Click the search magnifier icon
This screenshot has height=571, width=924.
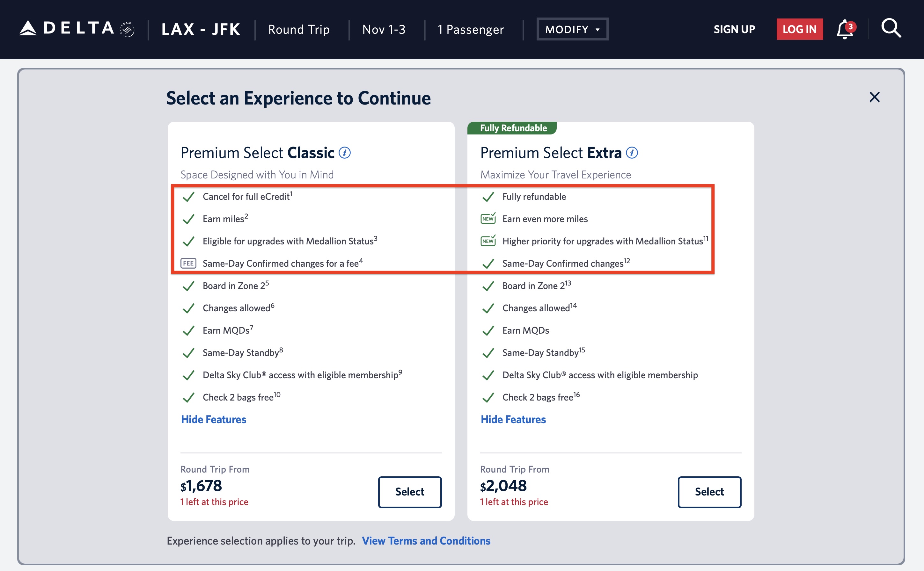[x=891, y=29]
